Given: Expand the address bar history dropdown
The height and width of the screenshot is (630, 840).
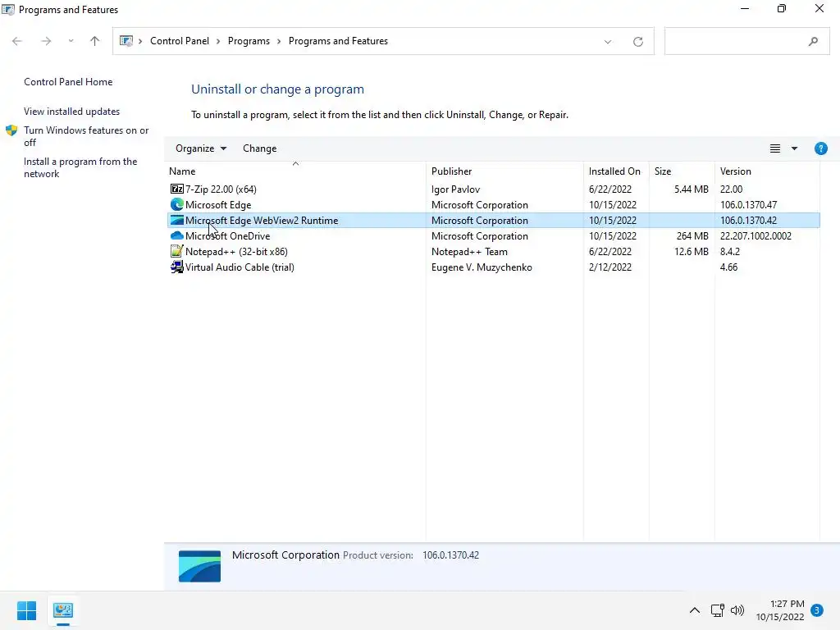Looking at the screenshot, I should (x=608, y=42).
